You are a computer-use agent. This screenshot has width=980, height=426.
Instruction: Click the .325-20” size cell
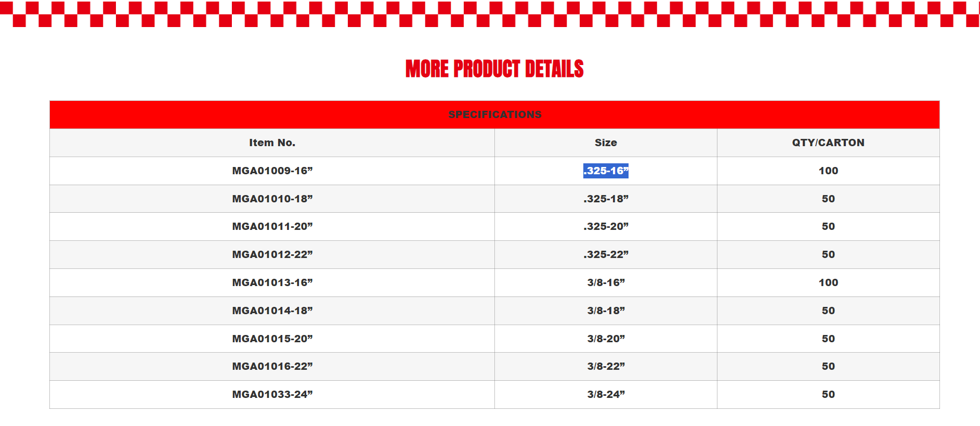(x=606, y=226)
